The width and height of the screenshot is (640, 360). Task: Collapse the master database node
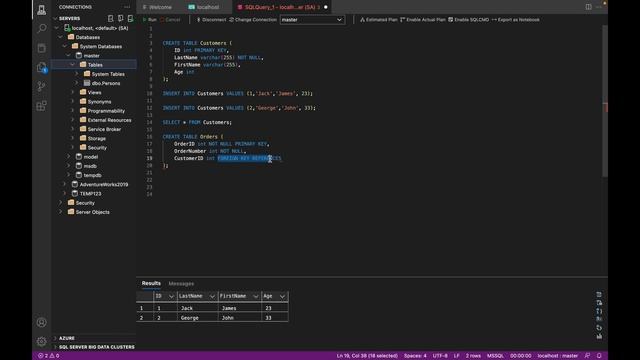pos(69,56)
